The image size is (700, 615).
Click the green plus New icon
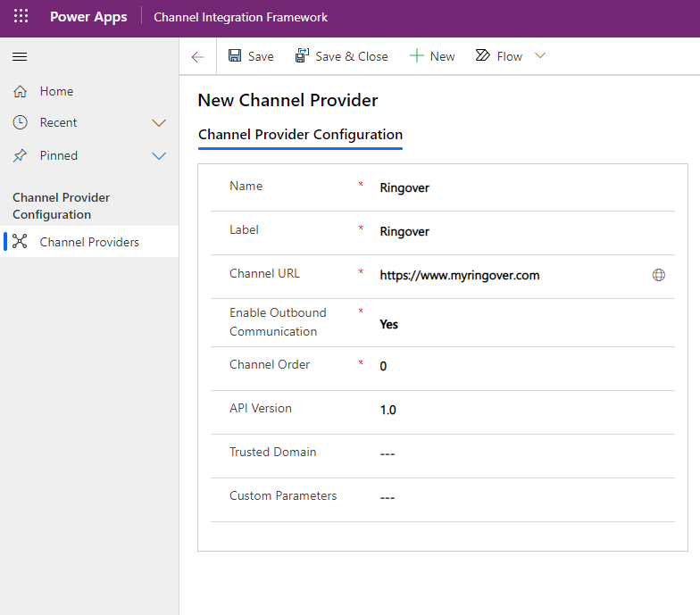(416, 55)
